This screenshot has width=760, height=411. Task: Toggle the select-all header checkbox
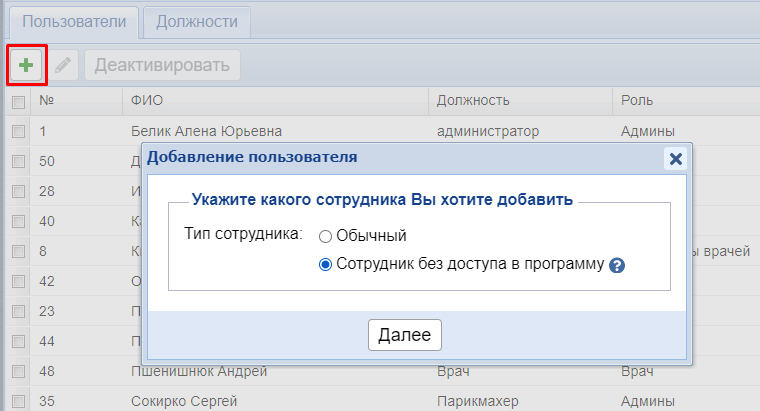pyautogui.click(x=18, y=101)
